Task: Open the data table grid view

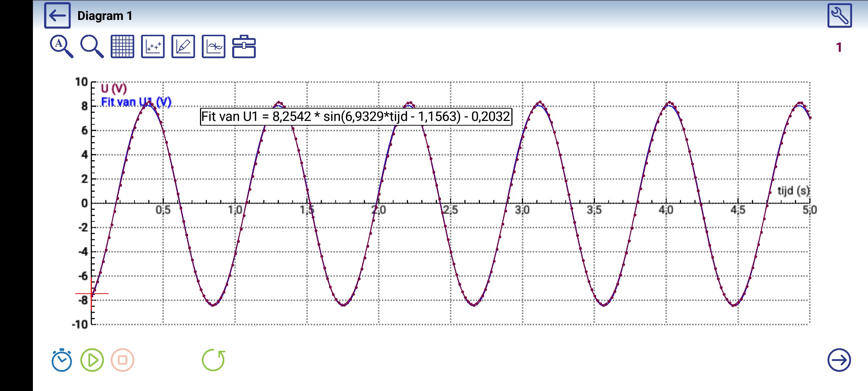Action: coord(122,46)
